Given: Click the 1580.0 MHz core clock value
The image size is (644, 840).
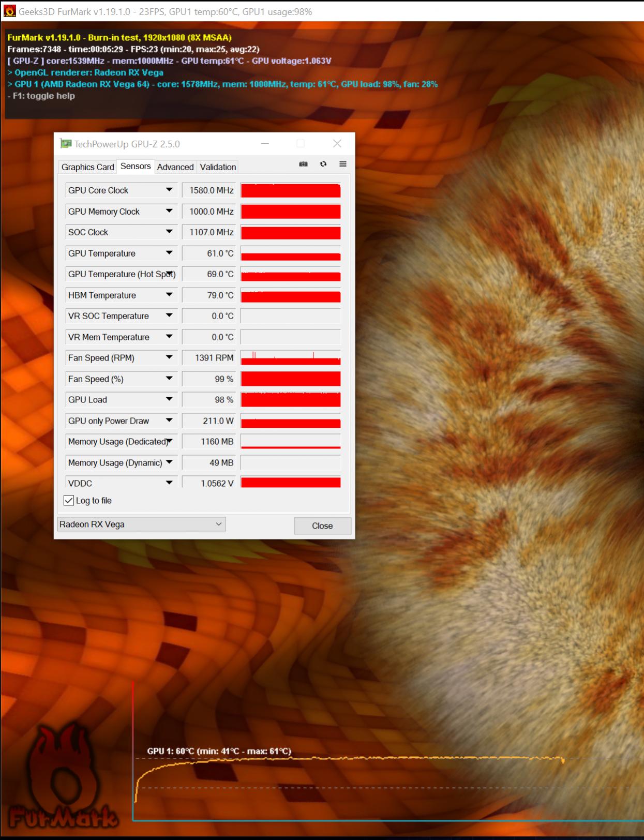Looking at the screenshot, I should [x=209, y=190].
